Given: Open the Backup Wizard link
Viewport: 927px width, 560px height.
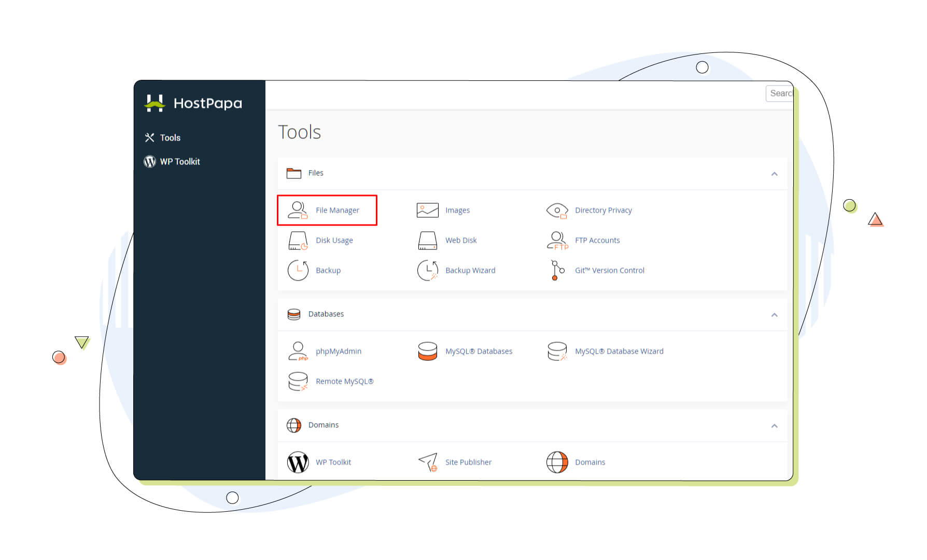Looking at the screenshot, I should pyautogui.click(x=470, y=270).
